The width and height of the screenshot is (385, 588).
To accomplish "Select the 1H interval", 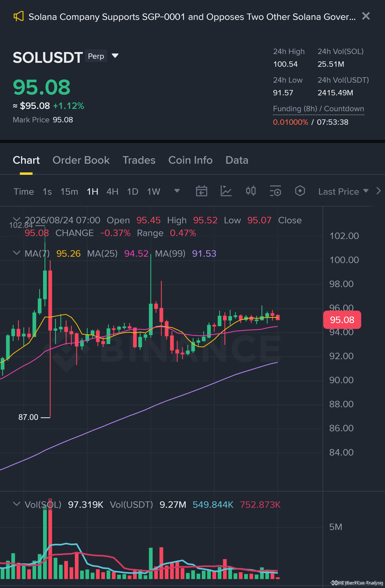I will coord(92,191).
